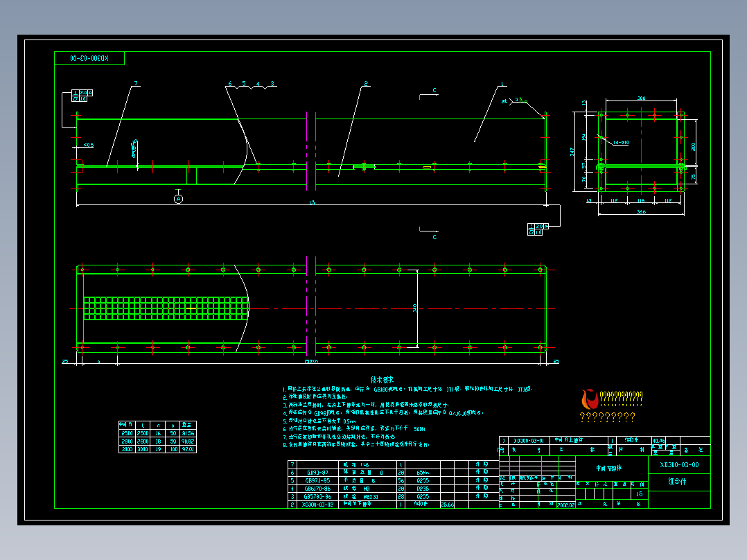Click the green mesh grid in the plan view
The width and height of the screenshot is (747, 560).
(166, 308)
